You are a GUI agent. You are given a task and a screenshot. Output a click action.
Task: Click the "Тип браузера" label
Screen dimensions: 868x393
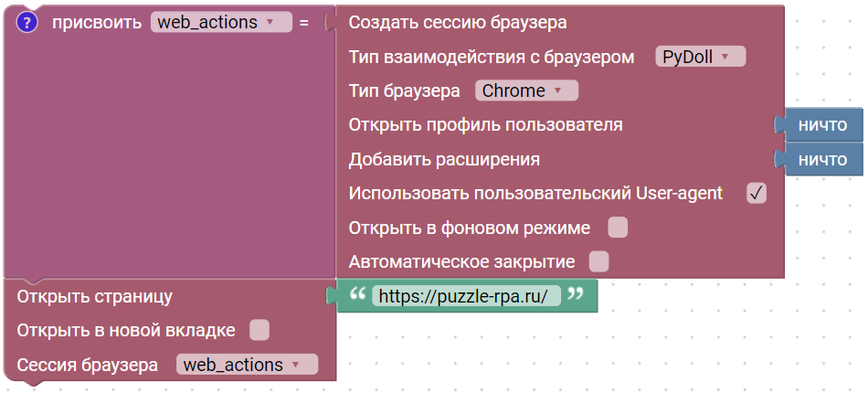(x=404, y=90)
